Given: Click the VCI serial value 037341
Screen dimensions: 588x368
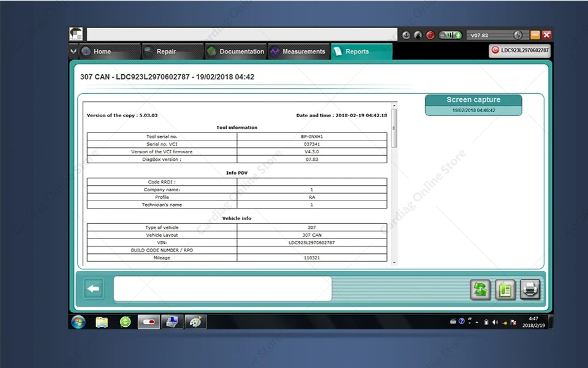Looking at the screenshot, I should (x=312, y=144).
